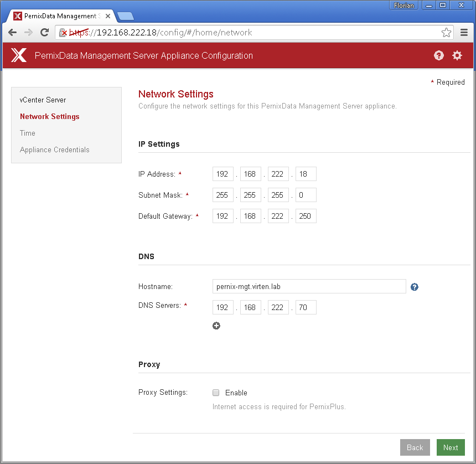
Task: Click the Hostname text field
Action: (x=309, y=286)
